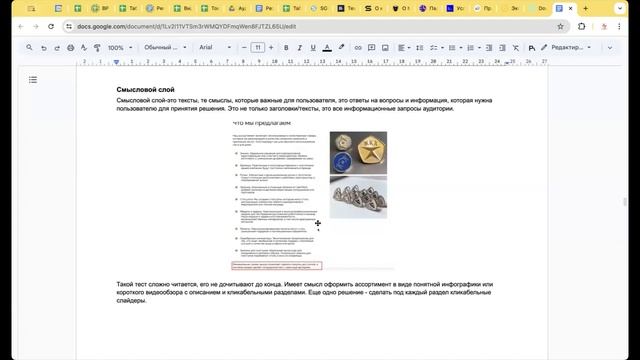The image size is (640, 360).
Task: Reload the current page
Action: pyautogui.click(x=51, y=27)
